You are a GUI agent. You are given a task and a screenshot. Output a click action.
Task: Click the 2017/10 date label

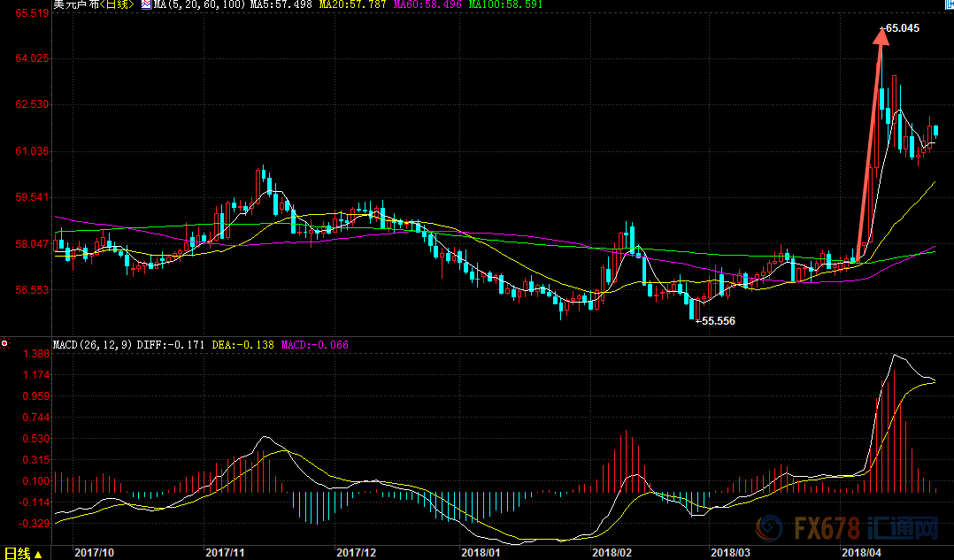coord(94,553)
